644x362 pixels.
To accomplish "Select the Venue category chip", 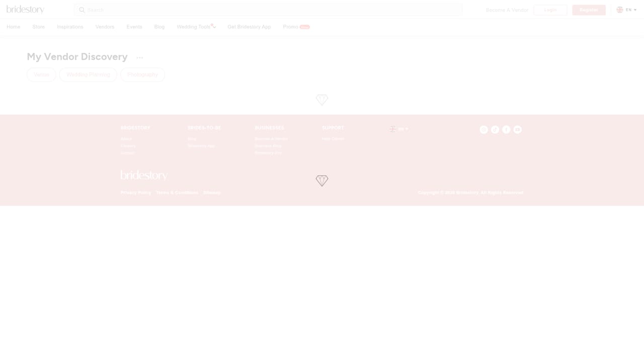I will pos(41,74).
